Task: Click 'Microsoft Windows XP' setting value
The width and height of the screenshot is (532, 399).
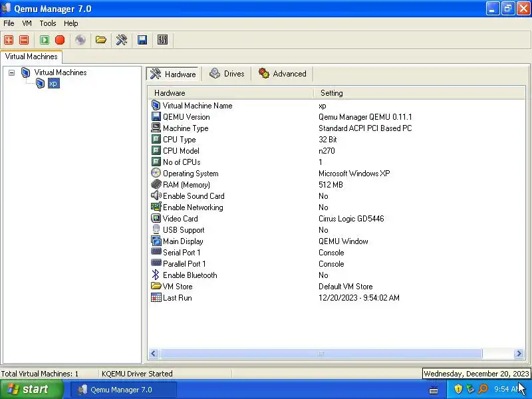Action: tap(354, 174)
